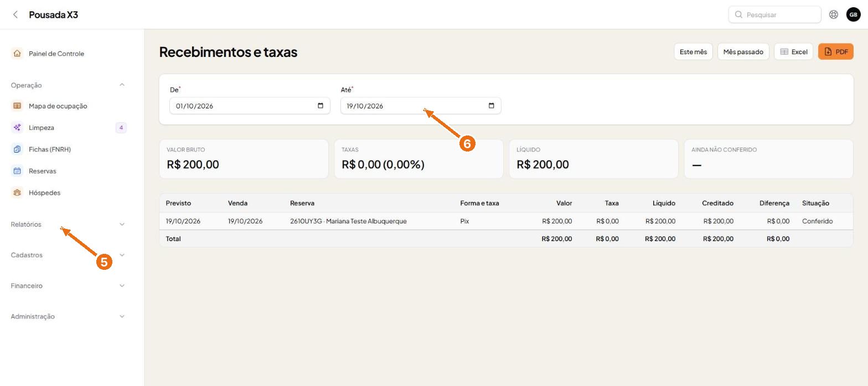
Task: Click the Líquido summary card
Action: coord(593,159)
